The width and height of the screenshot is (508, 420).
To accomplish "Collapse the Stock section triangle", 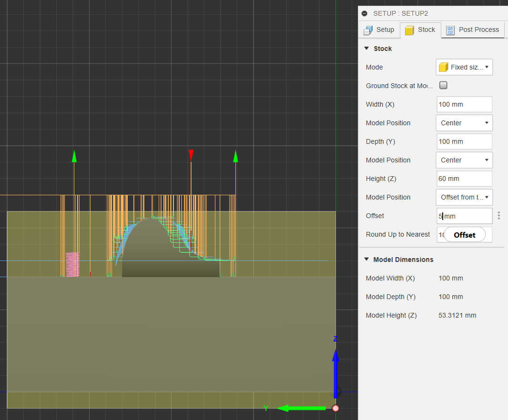I will point(366,49).
